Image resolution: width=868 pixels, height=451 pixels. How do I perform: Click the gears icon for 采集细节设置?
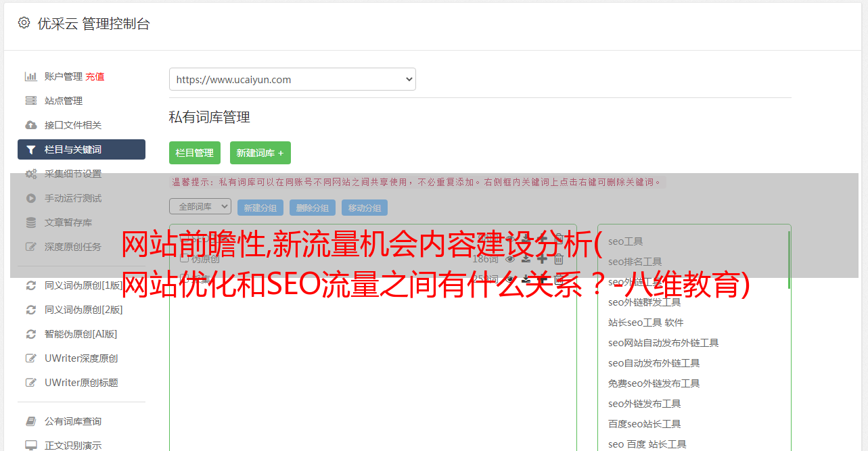click(x=31, y=174)
